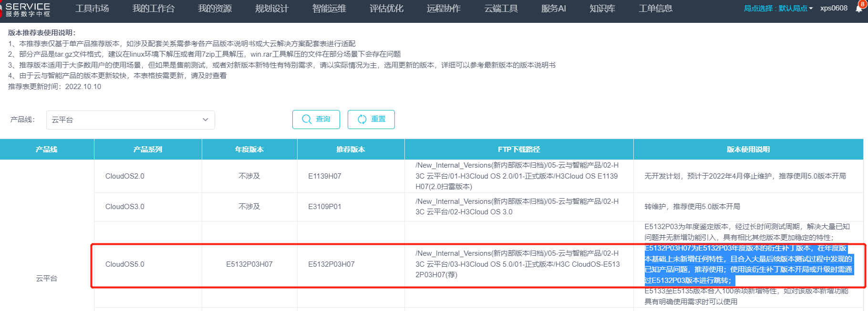This screenshot has width=868, height=311.
Task: Open the 我的资源 menu
Action: pyautogui.click(x=215, y=9)
